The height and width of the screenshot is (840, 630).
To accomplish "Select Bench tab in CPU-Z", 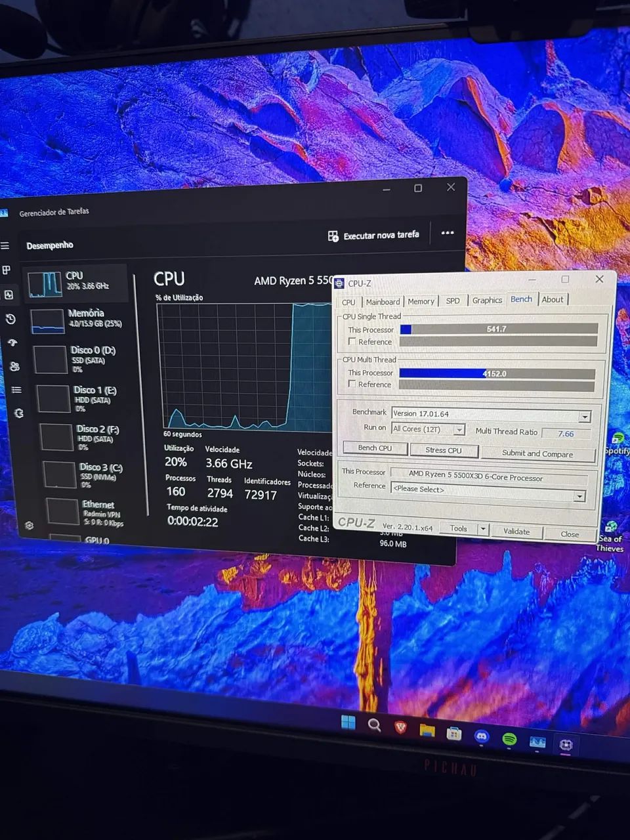I will 521,299.
